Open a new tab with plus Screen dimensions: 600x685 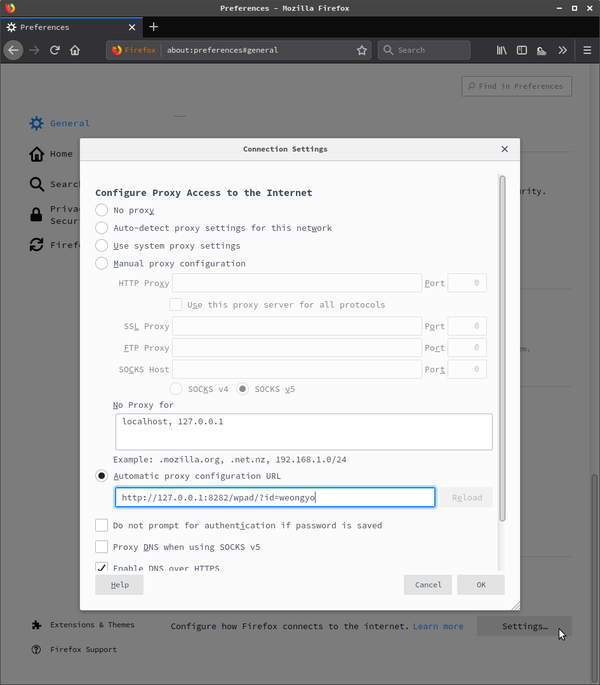coord(153,27)
